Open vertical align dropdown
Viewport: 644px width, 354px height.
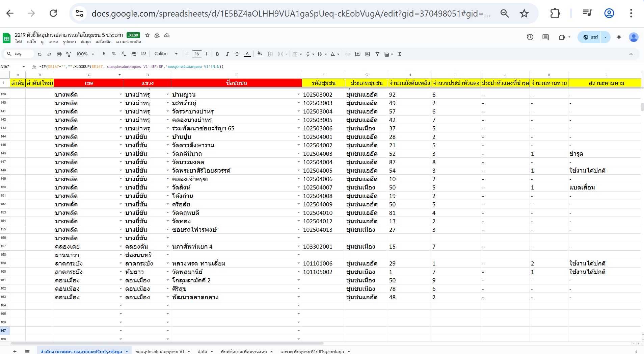pos(310,54)
